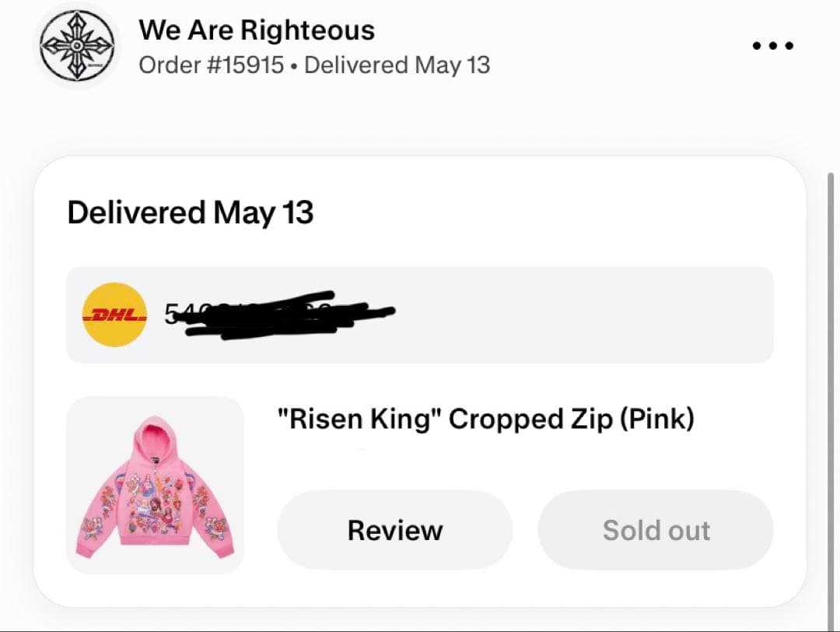840x632 pixels.
Task: Click the yellow DHL carrier logo
Action: 115,314
